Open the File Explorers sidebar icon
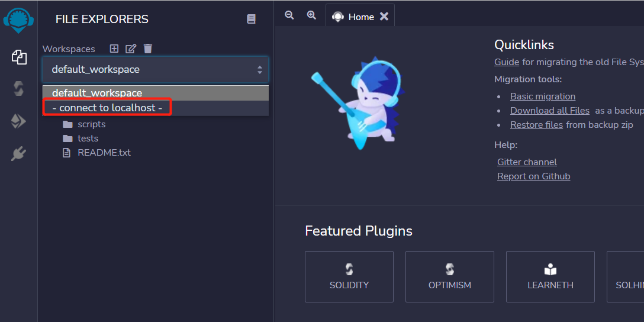Image resolution: width=644 pixels, height=322 pixels. (x=19, y=57)
